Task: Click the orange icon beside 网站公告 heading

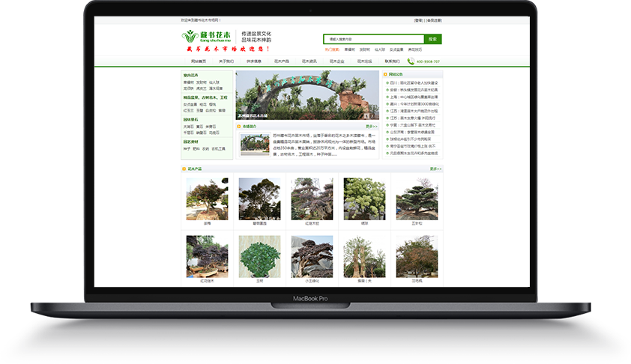Action: 385,75
